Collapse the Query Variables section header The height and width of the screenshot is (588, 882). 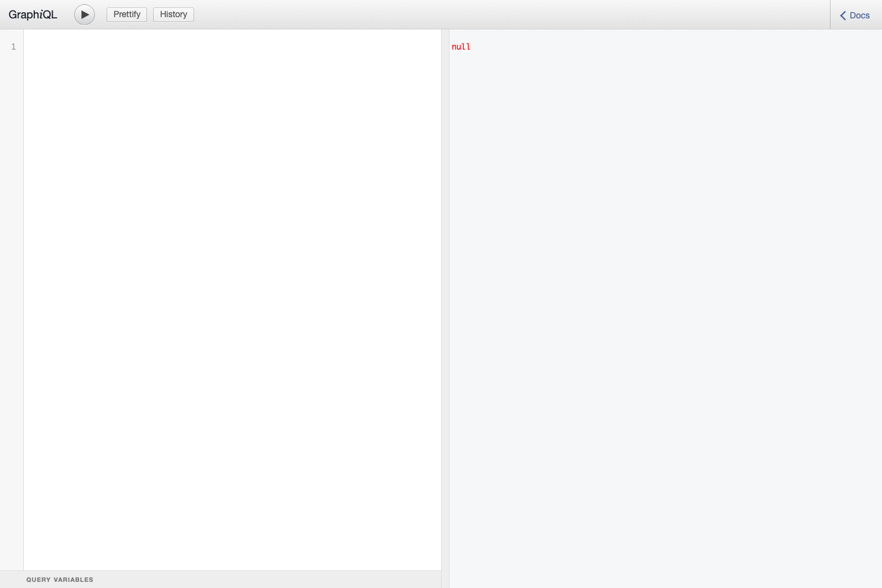[59, 579]
